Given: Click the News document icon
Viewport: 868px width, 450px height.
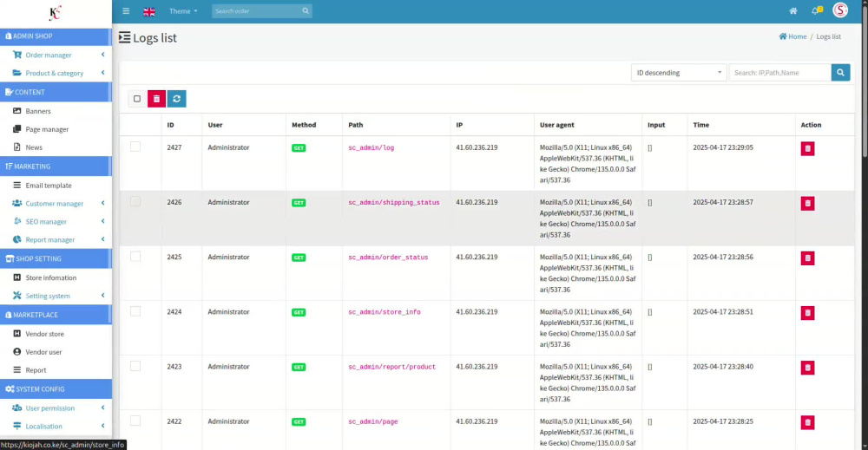Looking at the screenshot, I should (17, 147).
